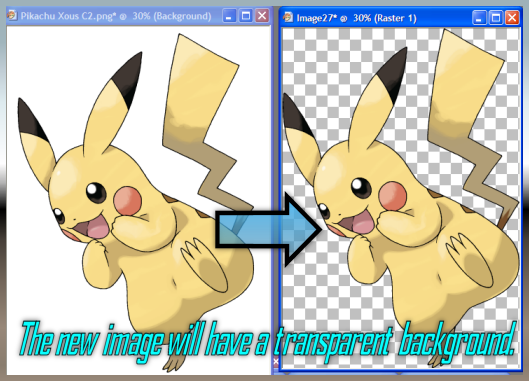Viewport: 529px width, 381px height.
Task: Minimize the Image27 window
Action: (x=479, y=18)
